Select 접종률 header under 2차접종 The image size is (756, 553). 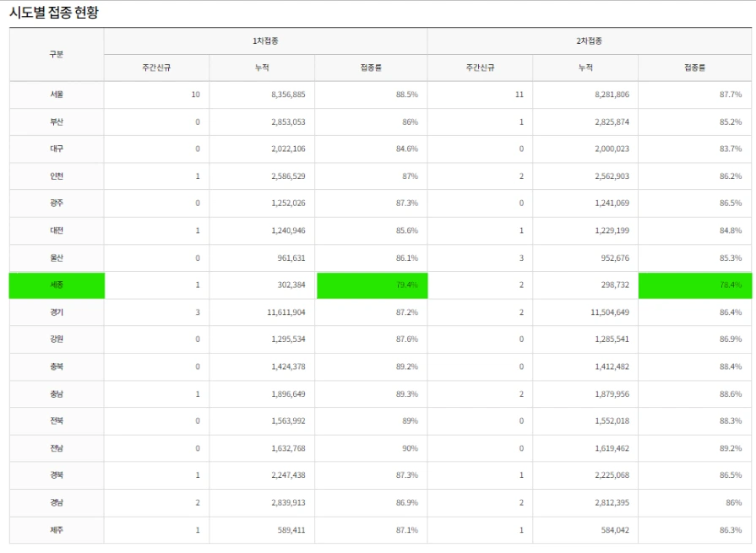[x=695, y=68]
